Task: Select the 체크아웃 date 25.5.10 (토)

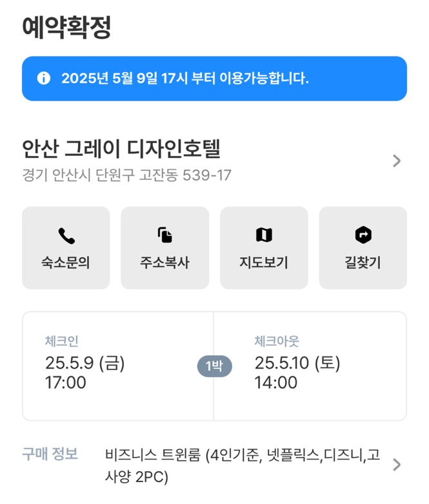Action: (x=297, y=363)
